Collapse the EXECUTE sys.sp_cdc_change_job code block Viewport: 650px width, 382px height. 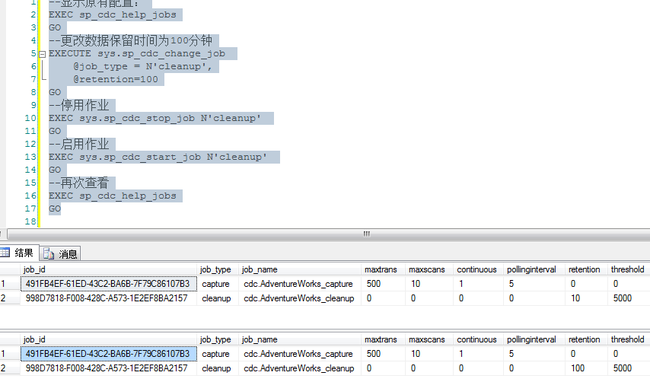point(42,54)
